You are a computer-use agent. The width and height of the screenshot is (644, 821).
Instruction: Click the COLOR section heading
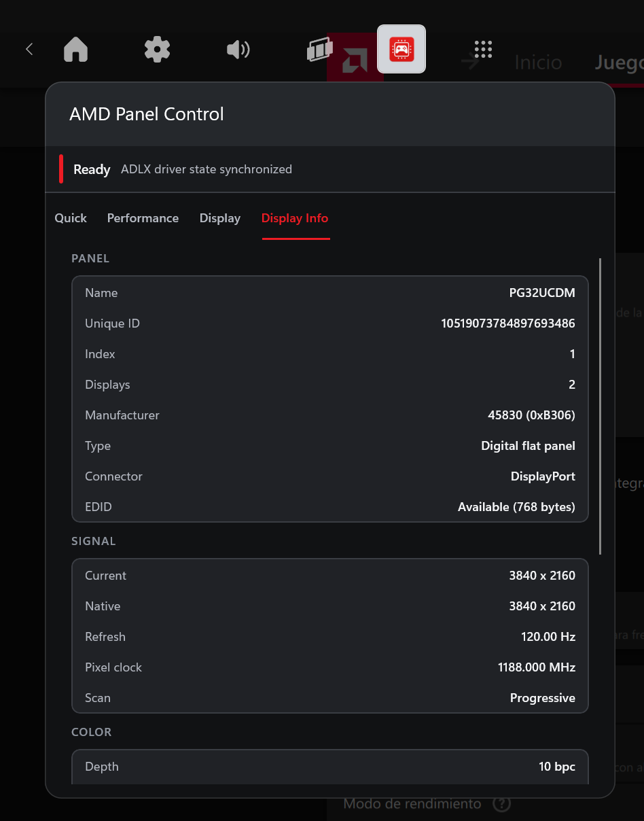[x=91, y=732]
